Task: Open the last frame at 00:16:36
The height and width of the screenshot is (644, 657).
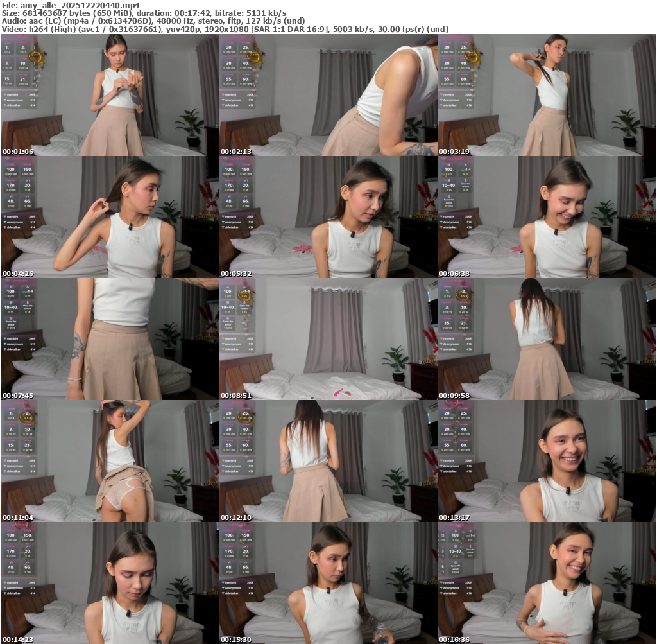Action: pos(547,583)
